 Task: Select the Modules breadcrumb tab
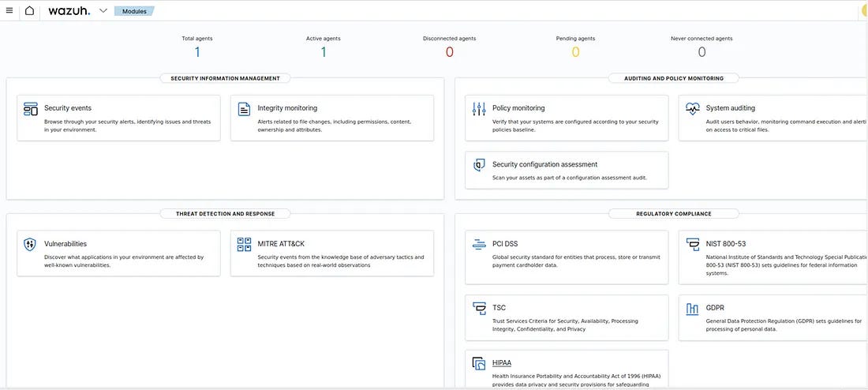134,11
